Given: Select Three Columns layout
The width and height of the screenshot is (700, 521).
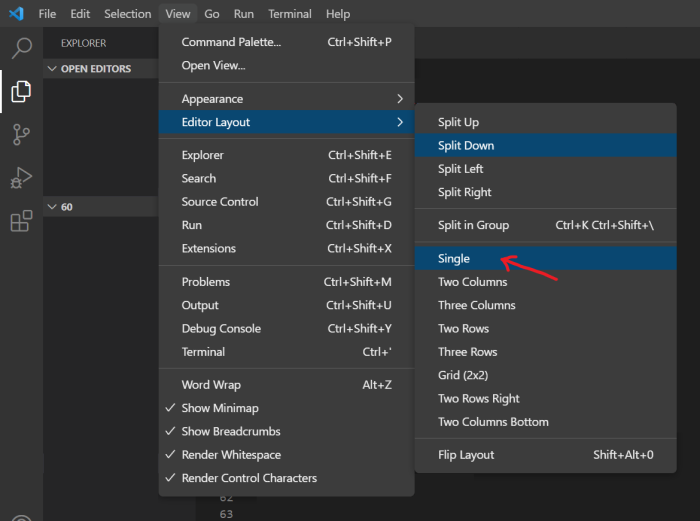Looking at the screenshot, I should pos(546,305).
